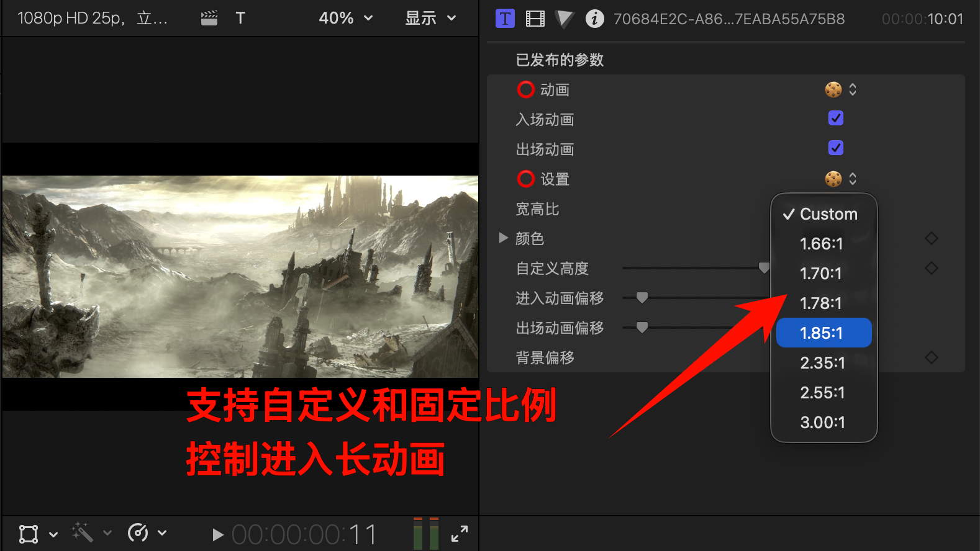Image resolution: width=980 pixels, height=551 pixels.
Task: Click the fullscreen expand arrows icon
Action: (460, 534)
